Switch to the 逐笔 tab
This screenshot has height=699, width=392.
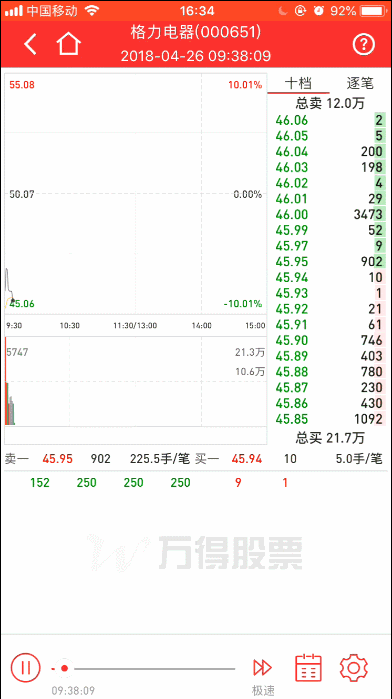click(x=360, y=83)
